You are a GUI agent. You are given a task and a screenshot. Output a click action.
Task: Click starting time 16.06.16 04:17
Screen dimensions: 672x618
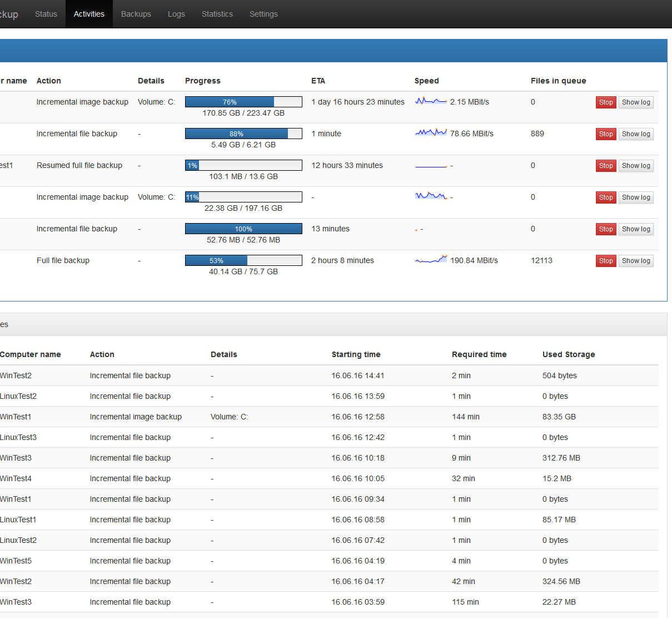pos(358,581)
